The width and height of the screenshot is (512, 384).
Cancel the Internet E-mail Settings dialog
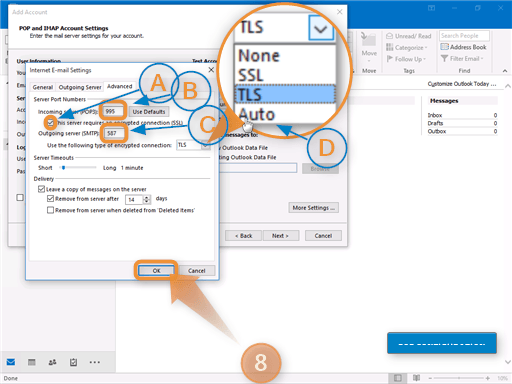pos(196,271)
